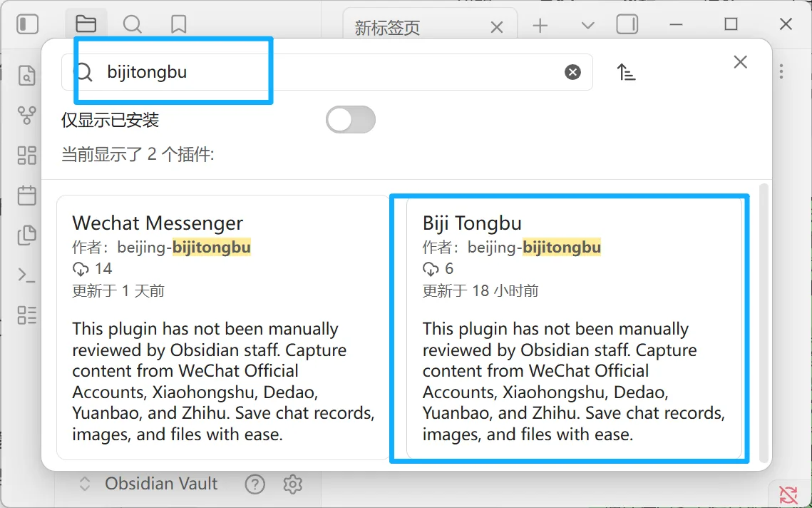Open the settings gear icon

coord(292,484)
